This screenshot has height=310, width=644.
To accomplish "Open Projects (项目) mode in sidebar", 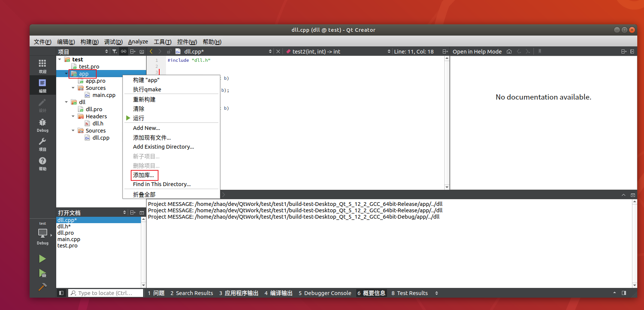I will (x=42, y=144).
